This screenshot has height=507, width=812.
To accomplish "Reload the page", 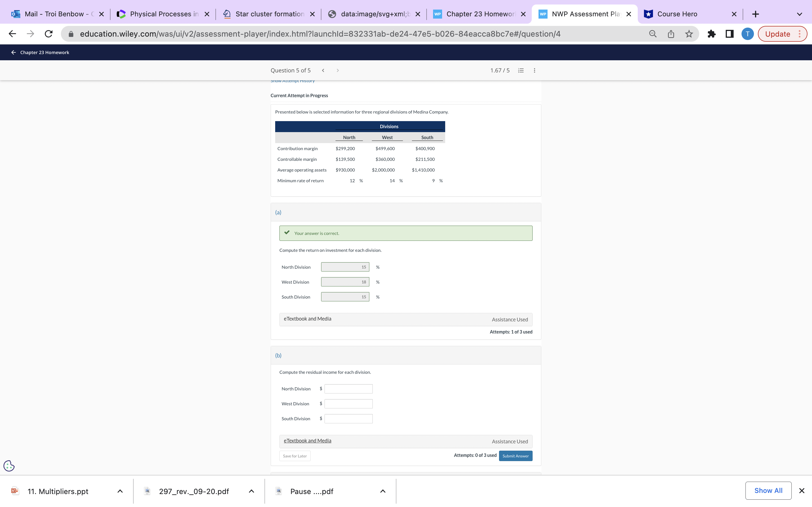I will [x=49, y=34].
